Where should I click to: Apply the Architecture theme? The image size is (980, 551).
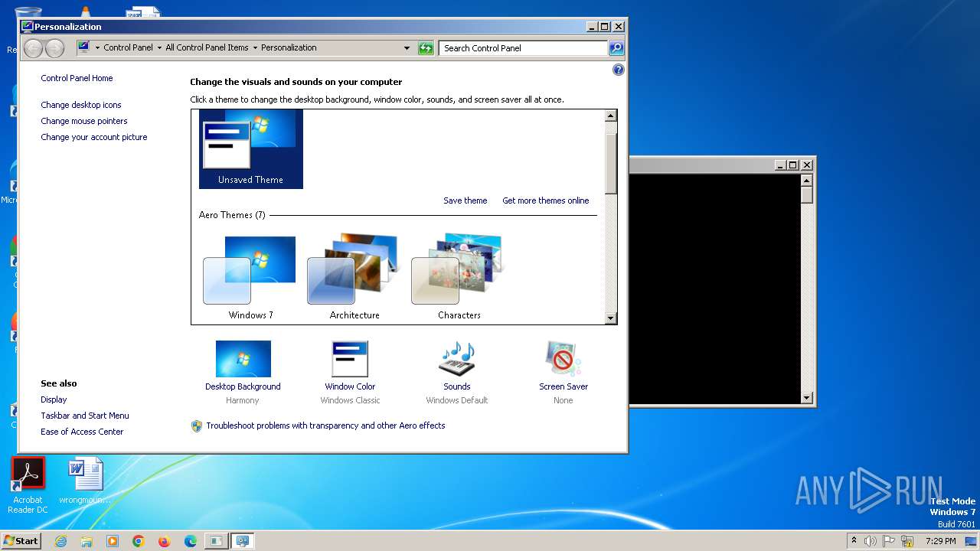pos(354,278)
